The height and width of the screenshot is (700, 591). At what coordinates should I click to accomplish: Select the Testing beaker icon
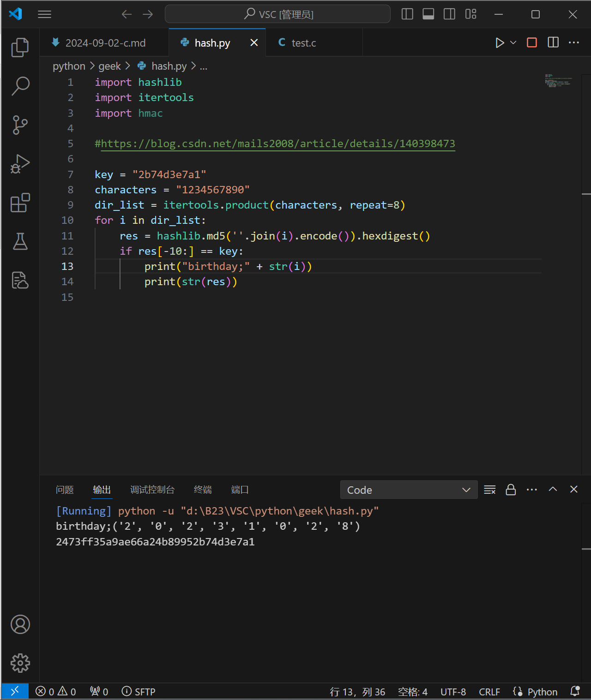[20, 241]
